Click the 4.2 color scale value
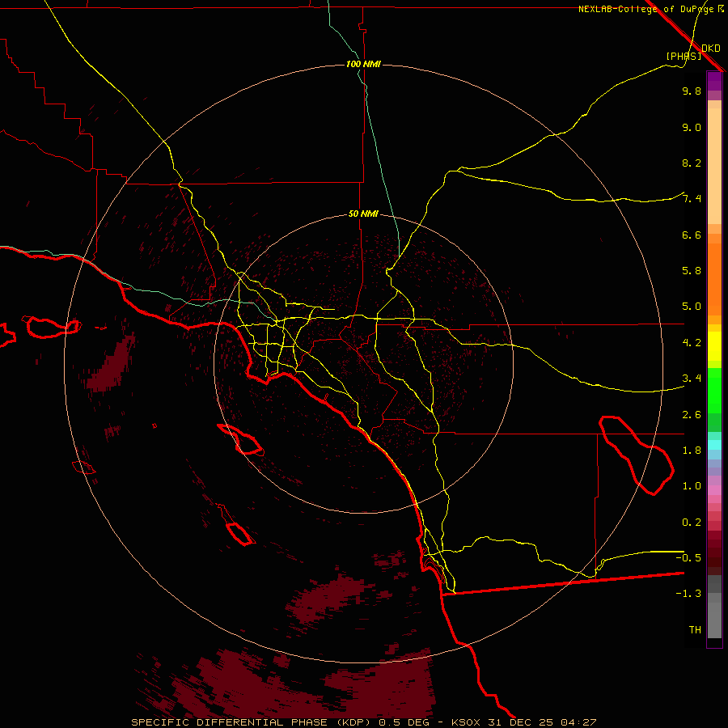728x728 pixels. (x=692, y=343)
